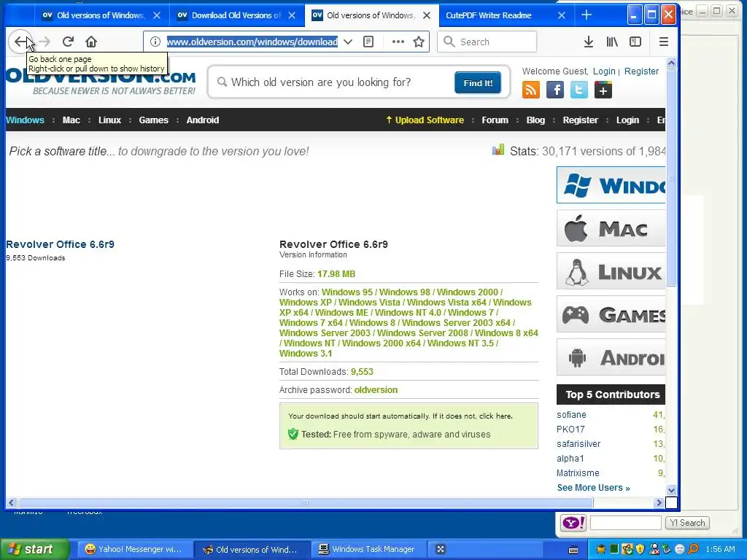Click the horizontal scrollbar left arrow
This screenshot has height=560, width=747.
tap(11, 503)
